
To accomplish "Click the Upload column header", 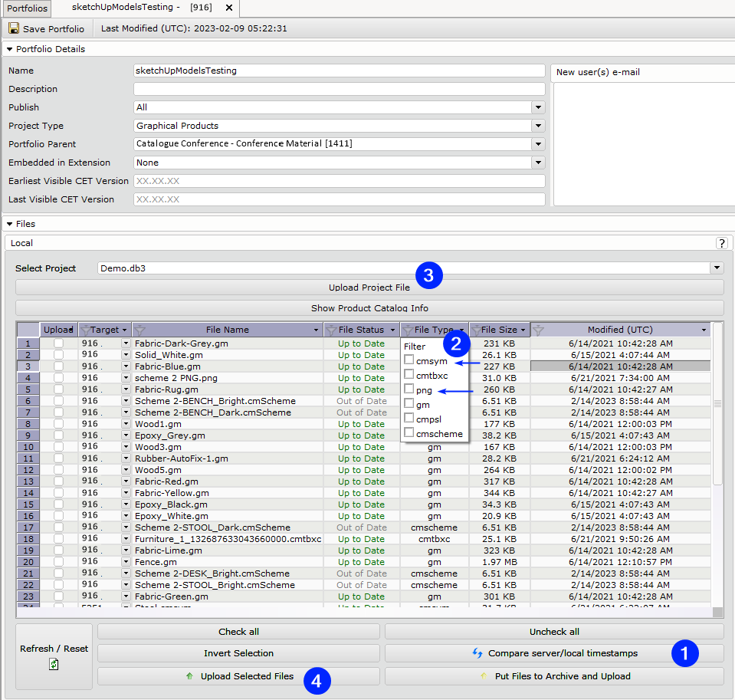I will pos(58,330).
